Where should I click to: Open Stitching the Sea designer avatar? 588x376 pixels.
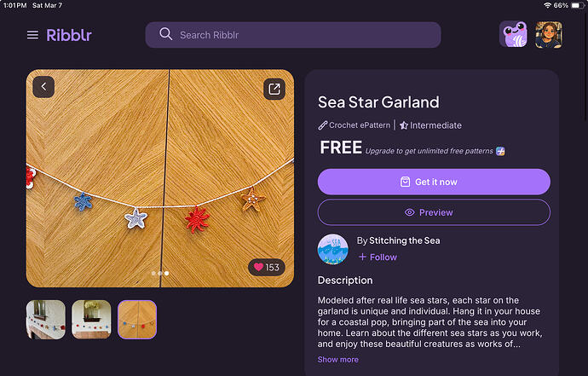tap(332, 250)
